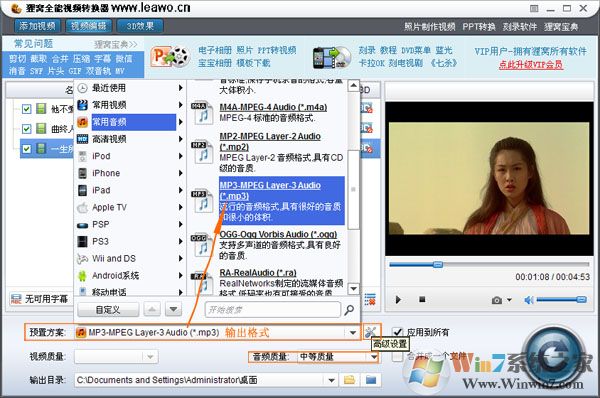Viewport: 600px width, 398px height.
Task: Uncheck the second video file checkbox
Action: click(26, 129)
